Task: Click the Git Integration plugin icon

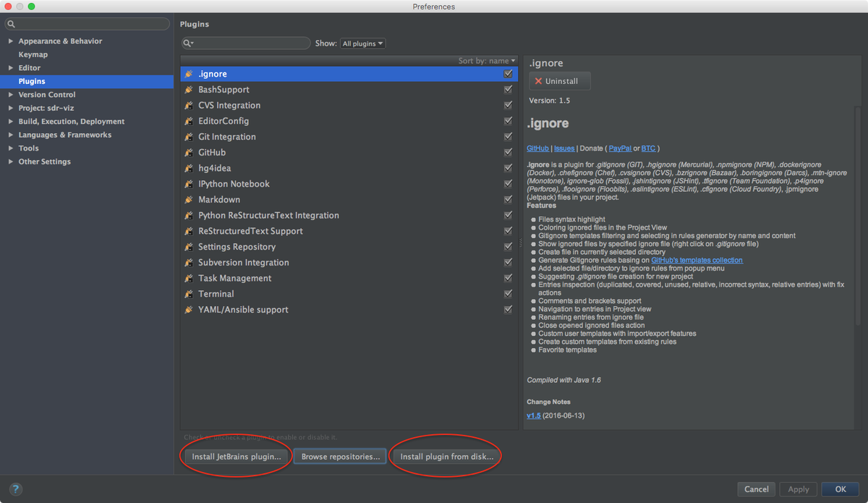Action: point(189,137)
